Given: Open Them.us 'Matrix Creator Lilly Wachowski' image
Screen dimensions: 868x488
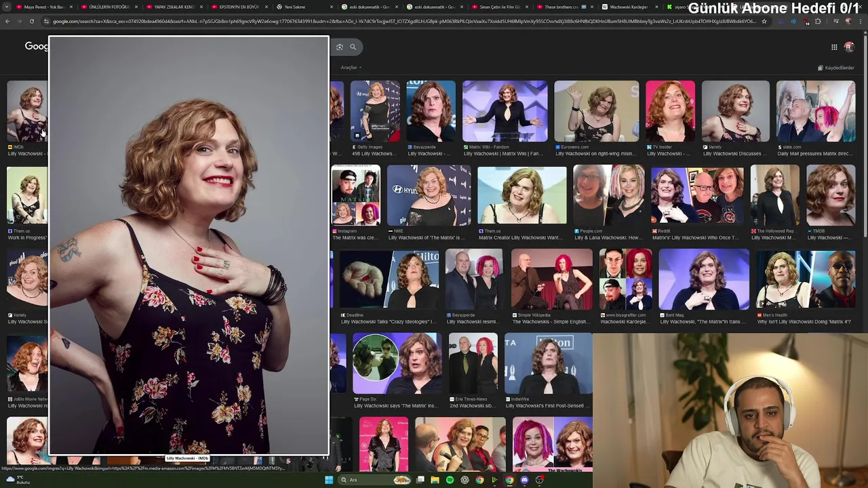Looking at the screenshot, I should click(522, 195).
